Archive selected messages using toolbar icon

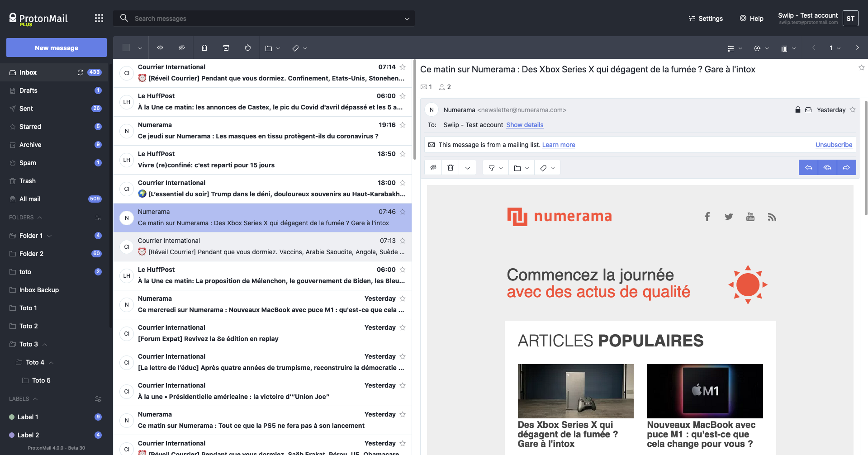(226, 48)
